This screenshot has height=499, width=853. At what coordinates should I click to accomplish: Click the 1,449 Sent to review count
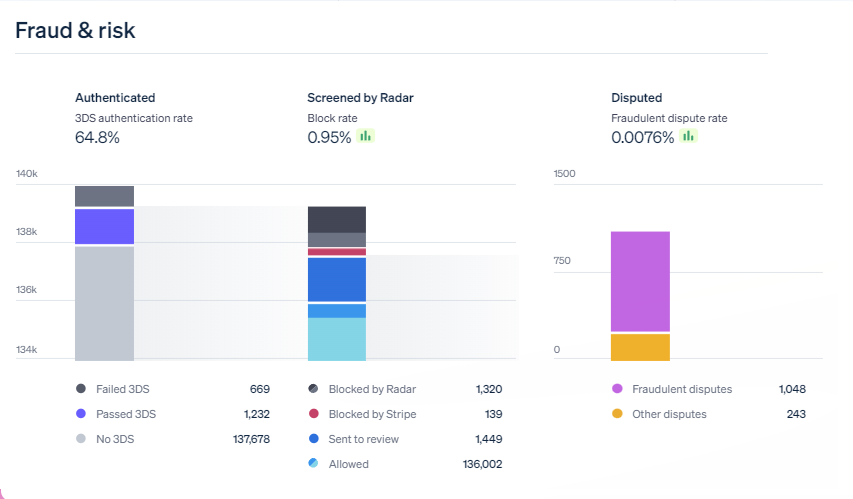click(489, 439)
